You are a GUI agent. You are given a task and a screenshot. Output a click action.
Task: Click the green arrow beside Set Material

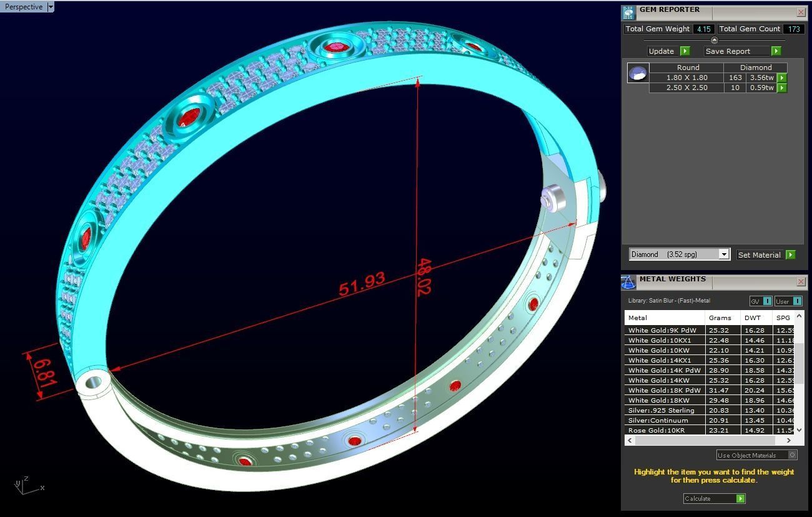[x=791, y=255]
